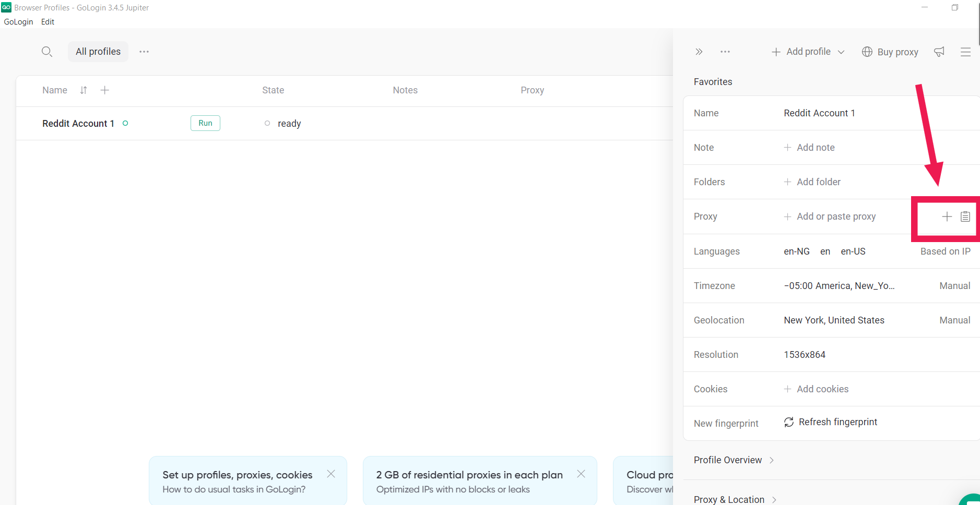Screen dimensions: 980x505
Task: Click the Name column header
Action: coord(55,90)
